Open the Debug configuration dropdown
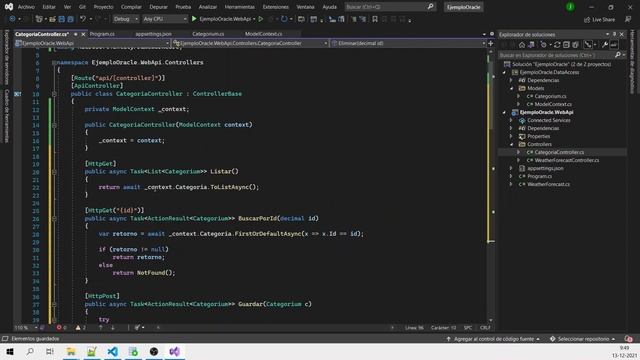 click(125, 19)
